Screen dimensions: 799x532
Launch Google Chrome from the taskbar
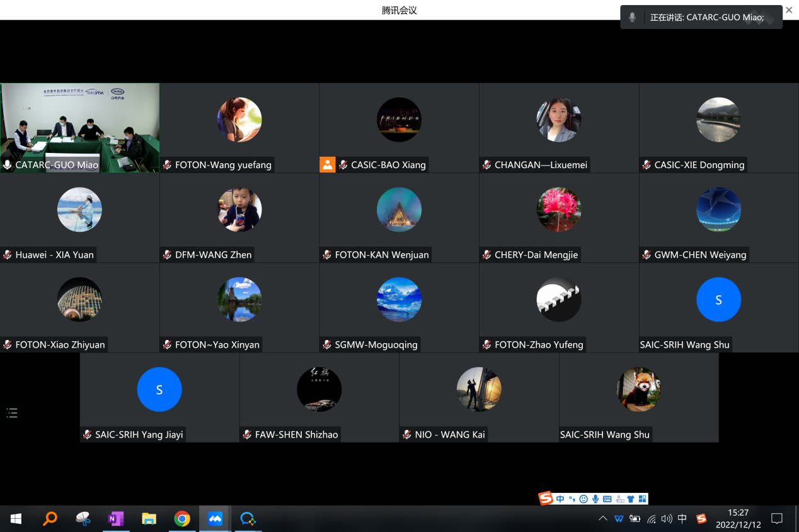point(182,519)
